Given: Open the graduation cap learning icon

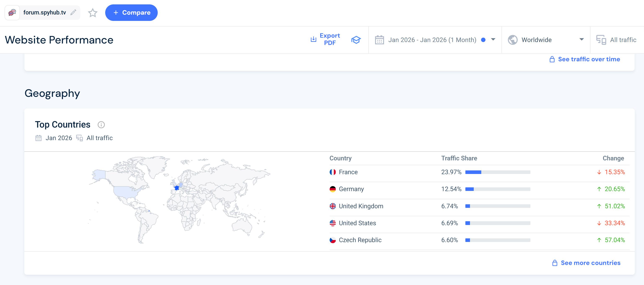Looking at the screenshot, I should pos(356,40).
